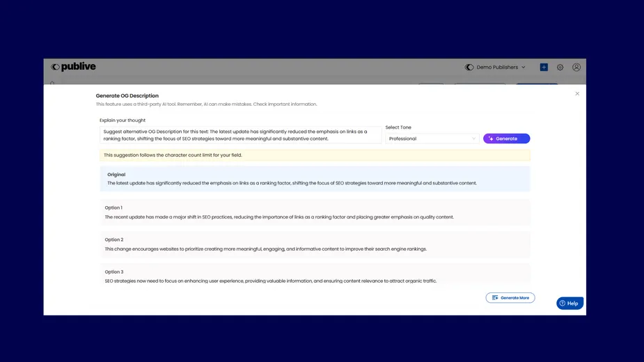Image resolution: width=644 pixels, height=362 pixels.
Task: Choose Option 2 suggestion
Action: coord(315,244)
